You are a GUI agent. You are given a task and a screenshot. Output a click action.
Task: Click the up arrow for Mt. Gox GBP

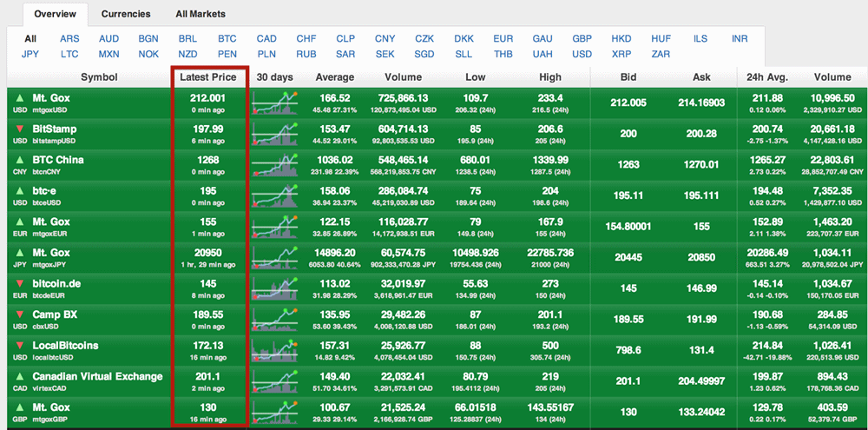click(21, 407)
